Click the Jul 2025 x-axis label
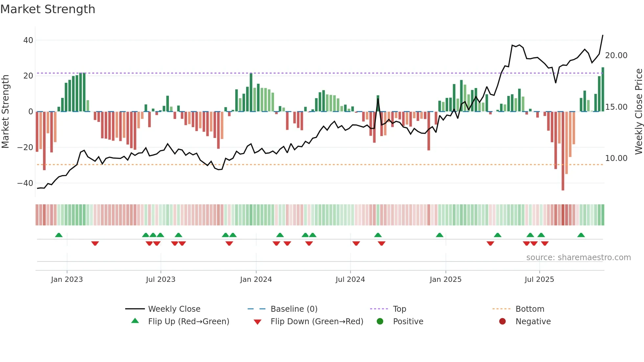This screenshot has width=644, height=362. [x=539, y=280]
